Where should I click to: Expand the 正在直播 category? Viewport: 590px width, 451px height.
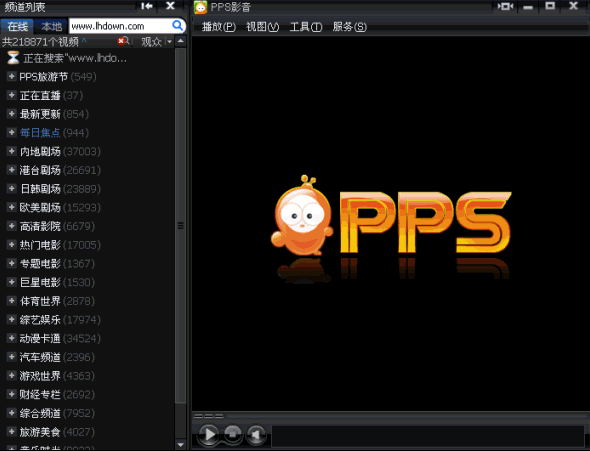click(11, 95)
